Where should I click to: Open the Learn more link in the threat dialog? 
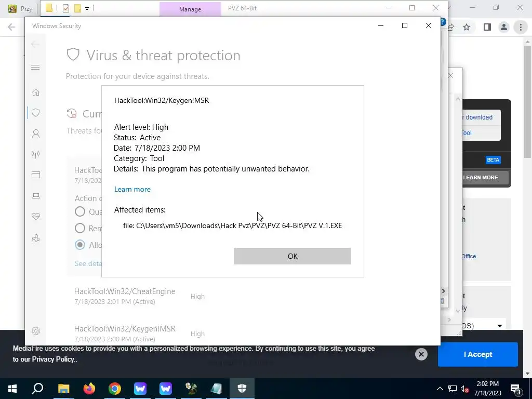(132, 189)
